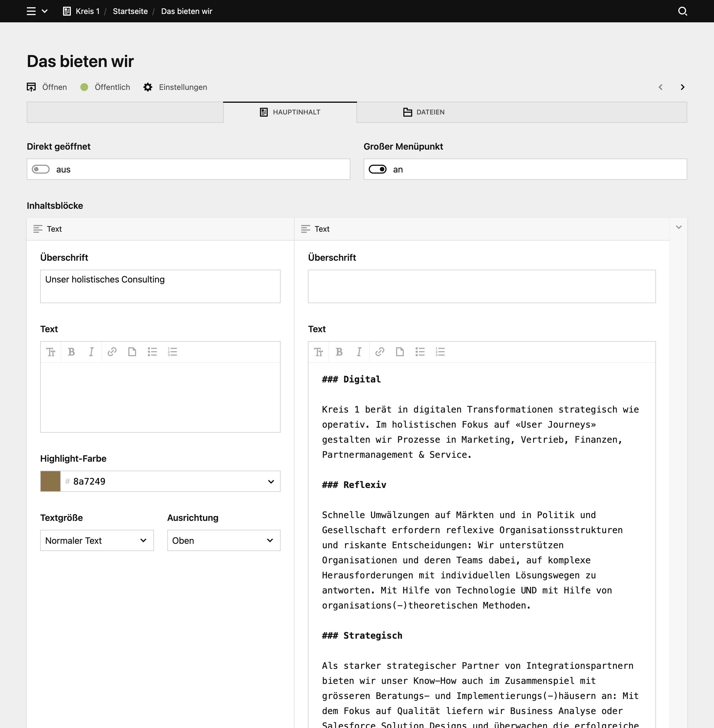
Task: Toggle bold formatting in the left text editor
Action: pyautogui.click(x=71, y=352)
